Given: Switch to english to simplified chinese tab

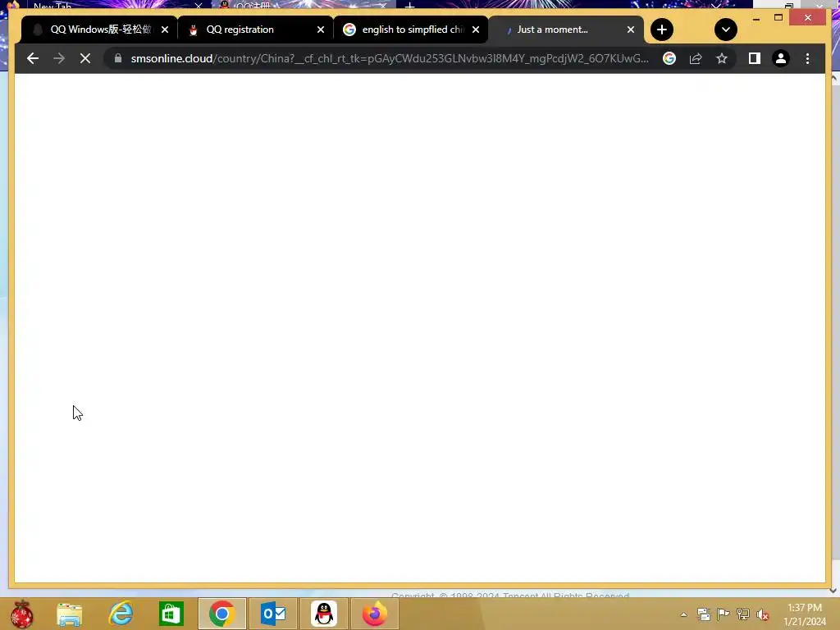Looking at the screenshot, I should point(411,30).
